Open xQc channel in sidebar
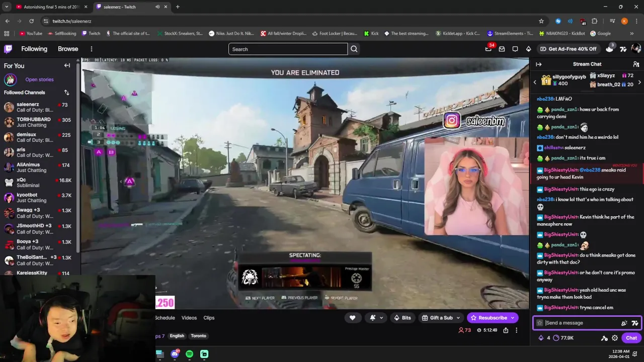The height and width of the screenshot is (362, 644). click(x=38, y=183)
